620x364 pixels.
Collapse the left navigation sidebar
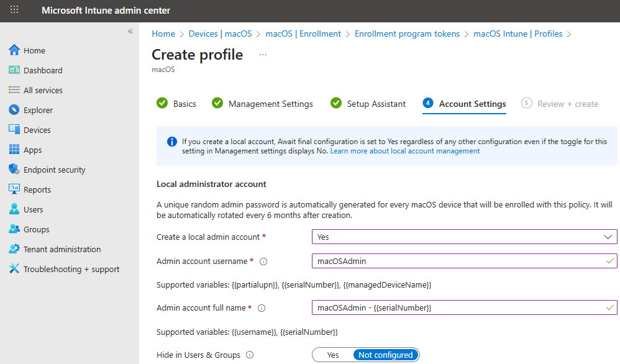130,31
